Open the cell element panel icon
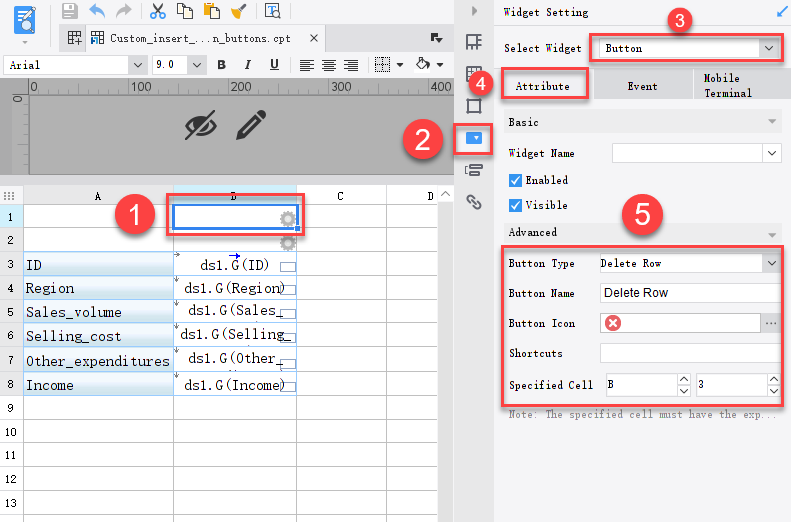Image resolution: width=791 pixels, height=522 pixels. 474,42
